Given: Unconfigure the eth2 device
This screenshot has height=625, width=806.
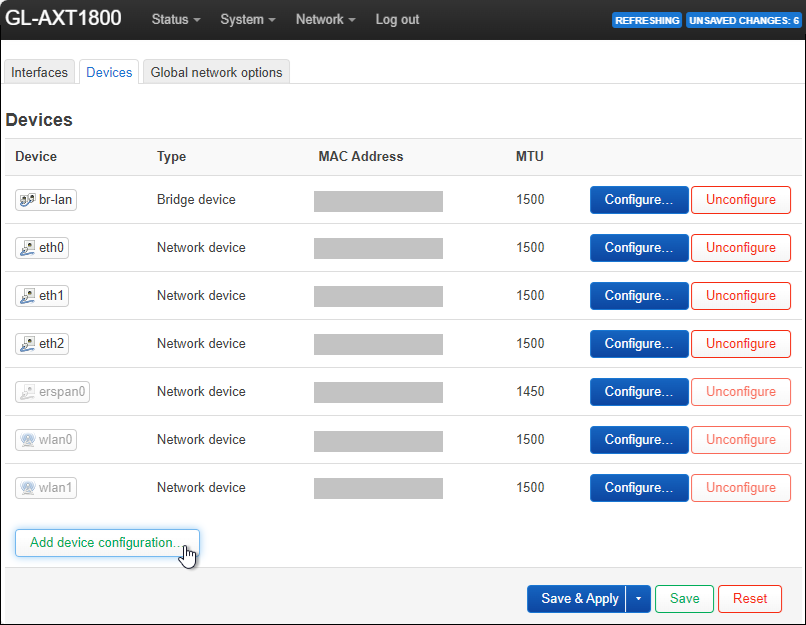Looking at the screenshot, I should (741, 344).
